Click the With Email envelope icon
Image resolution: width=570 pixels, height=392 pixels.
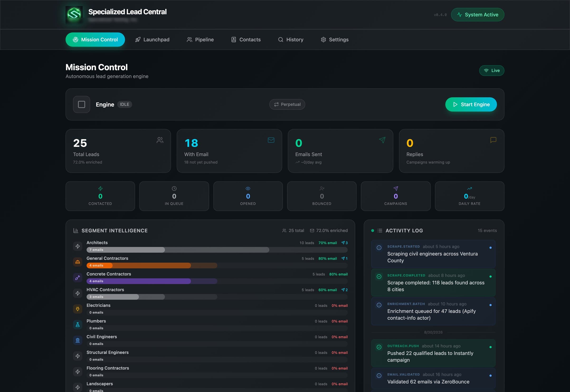271,140
